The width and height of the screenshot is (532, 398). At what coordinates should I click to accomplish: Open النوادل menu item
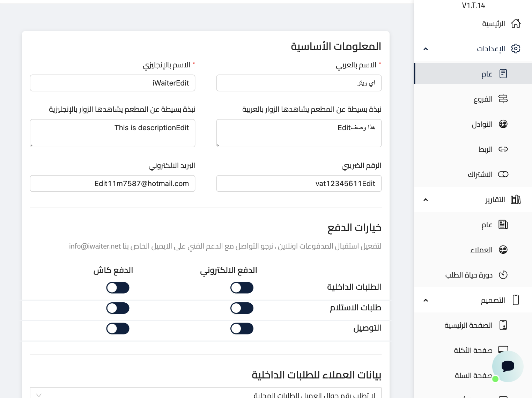click(482, 124)
